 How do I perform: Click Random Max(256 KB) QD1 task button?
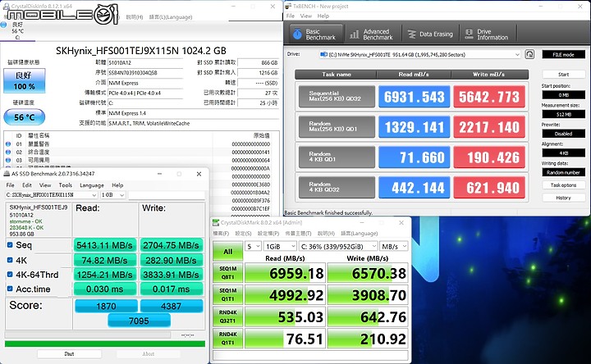point(337,126)
